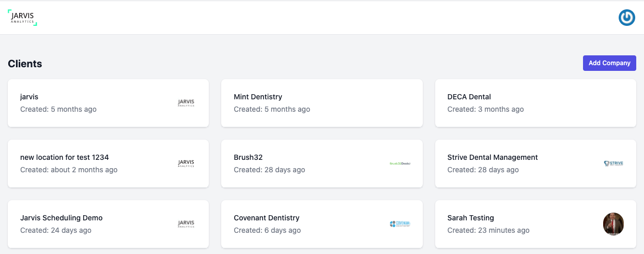Open Jarvis Scheduling Demo client name

62,218
